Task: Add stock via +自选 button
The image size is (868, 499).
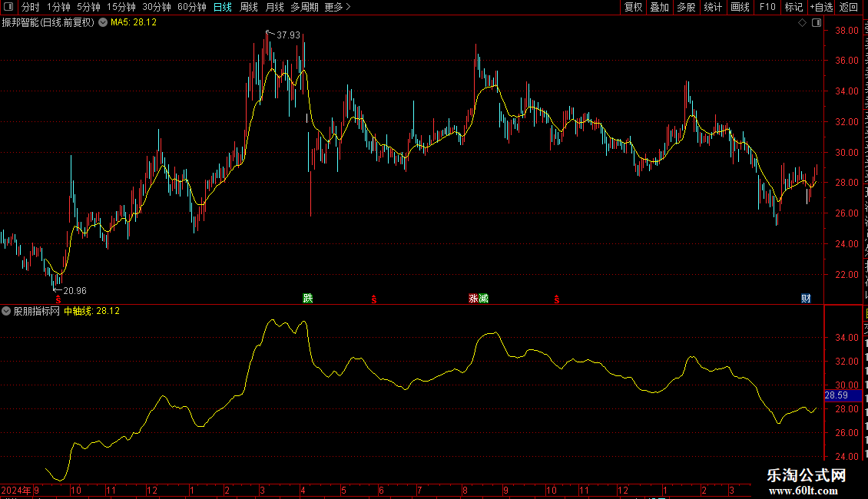Action: pyautogui.click(x=821, y=7)
